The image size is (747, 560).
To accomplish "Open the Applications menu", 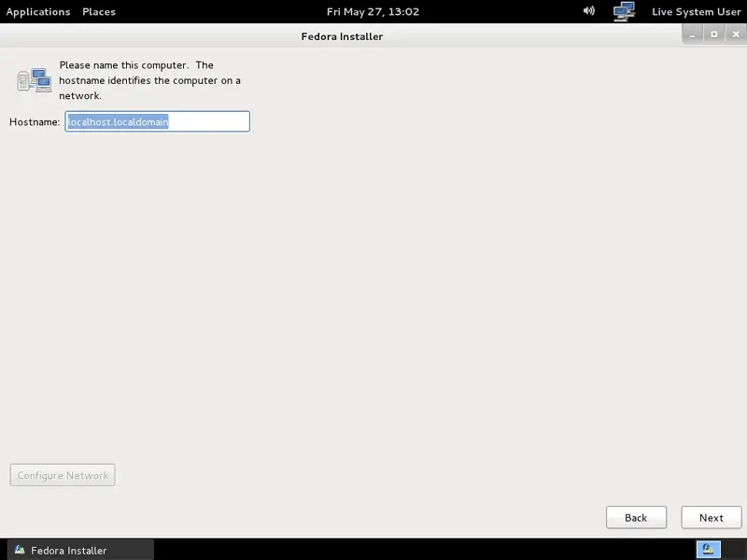I will 38,11.
